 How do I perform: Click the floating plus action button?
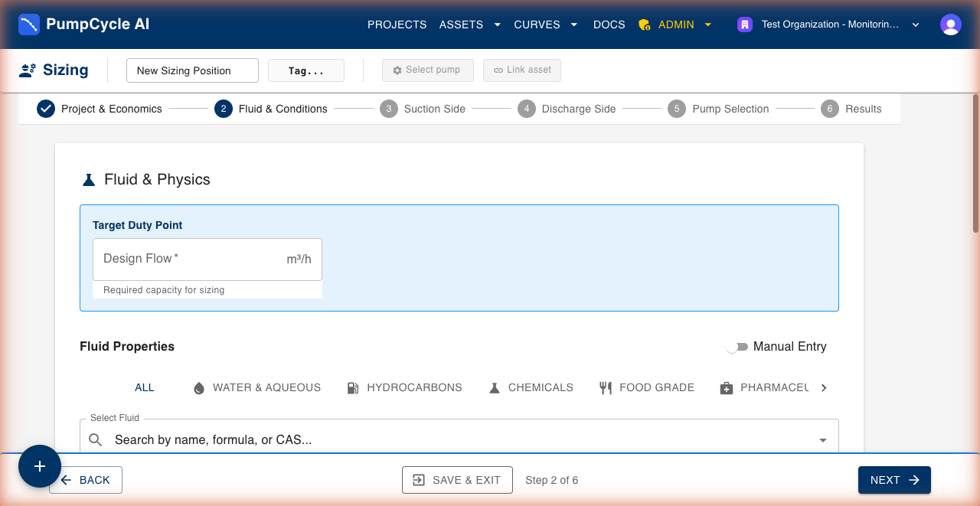[40, 466]
